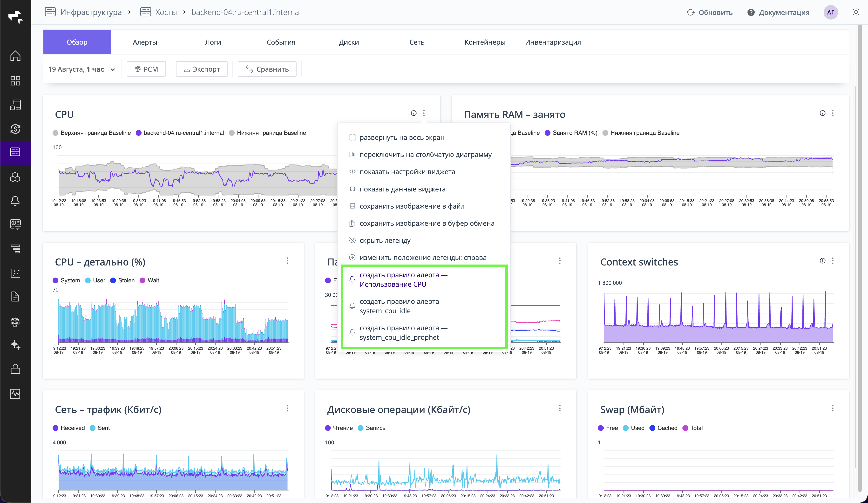
Task: Select показать настройки виджета
Action: coord(424,172)
